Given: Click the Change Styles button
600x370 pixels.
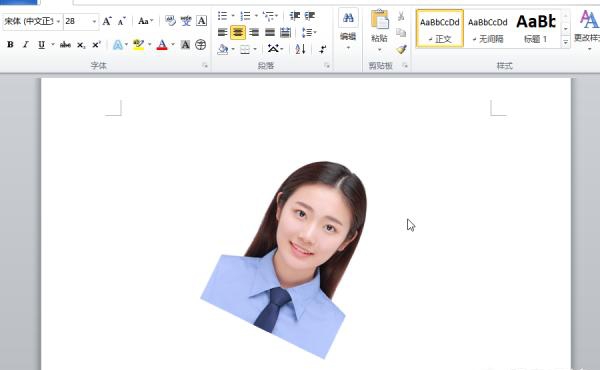Looking at the screenshot, I should point(588,30).
